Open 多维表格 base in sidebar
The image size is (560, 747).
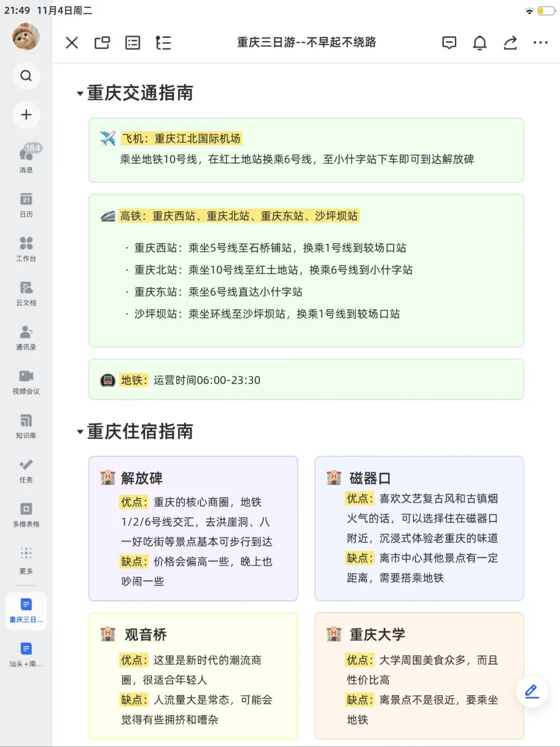point(26,515)
